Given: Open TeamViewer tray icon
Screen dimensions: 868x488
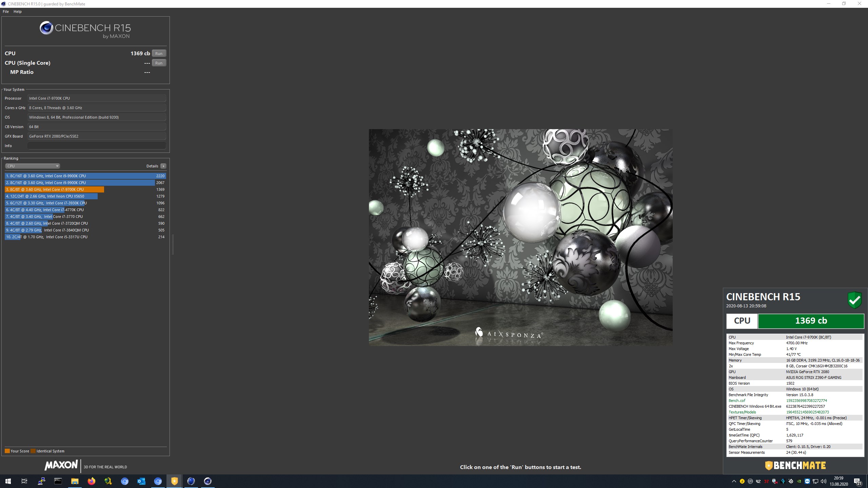Looking at the screenshot, I should point(807,481).
